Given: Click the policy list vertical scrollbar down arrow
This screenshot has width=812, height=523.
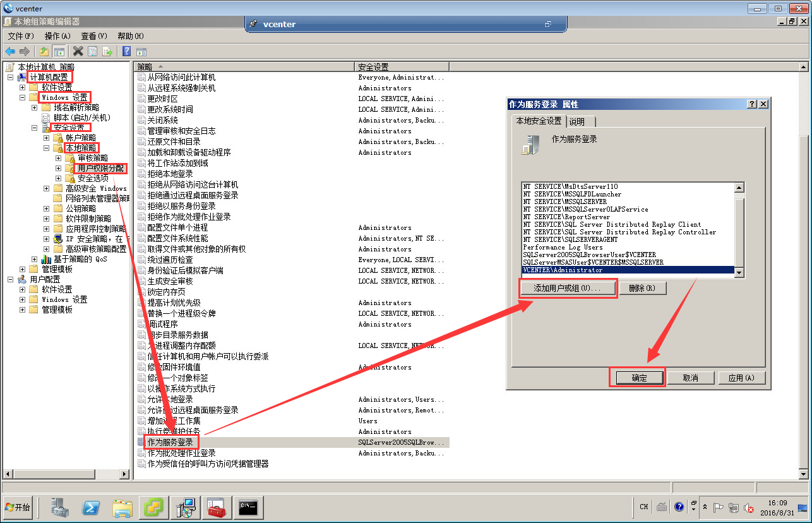Looking at the screenshot, I should click(x=804, y=474).
